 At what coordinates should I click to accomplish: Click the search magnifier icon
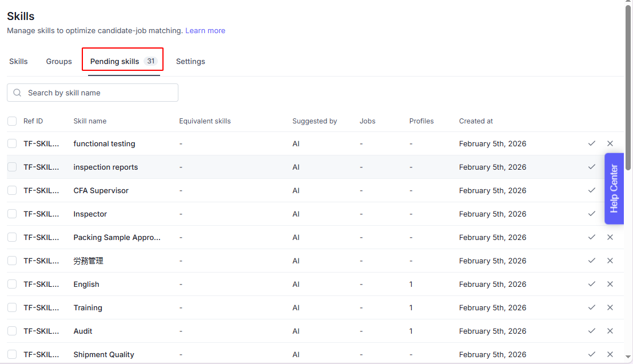[17, 93]
